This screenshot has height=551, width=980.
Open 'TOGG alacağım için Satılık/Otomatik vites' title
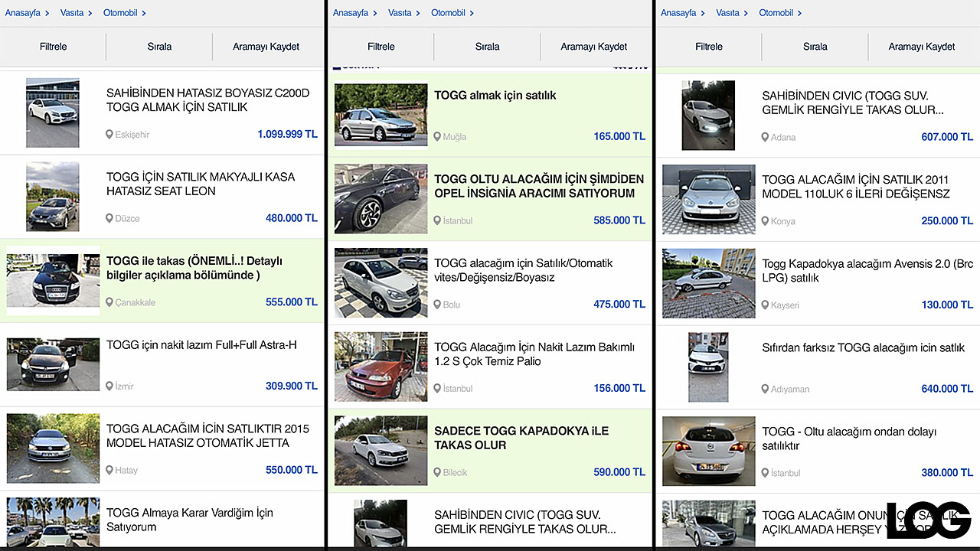click(x=524, y=270)
